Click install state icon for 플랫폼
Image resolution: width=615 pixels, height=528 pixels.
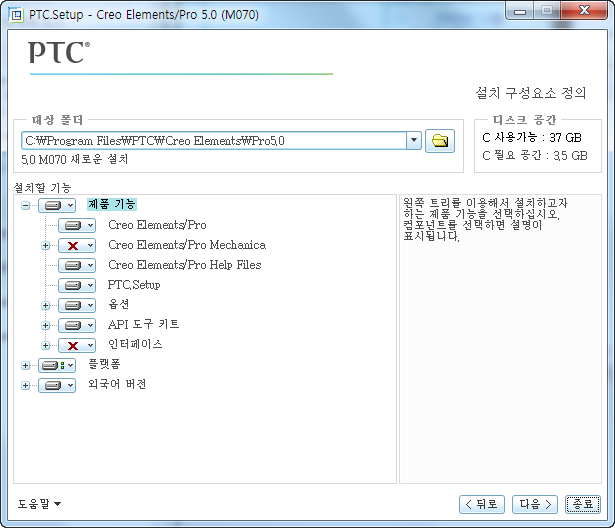pos(53,366)
